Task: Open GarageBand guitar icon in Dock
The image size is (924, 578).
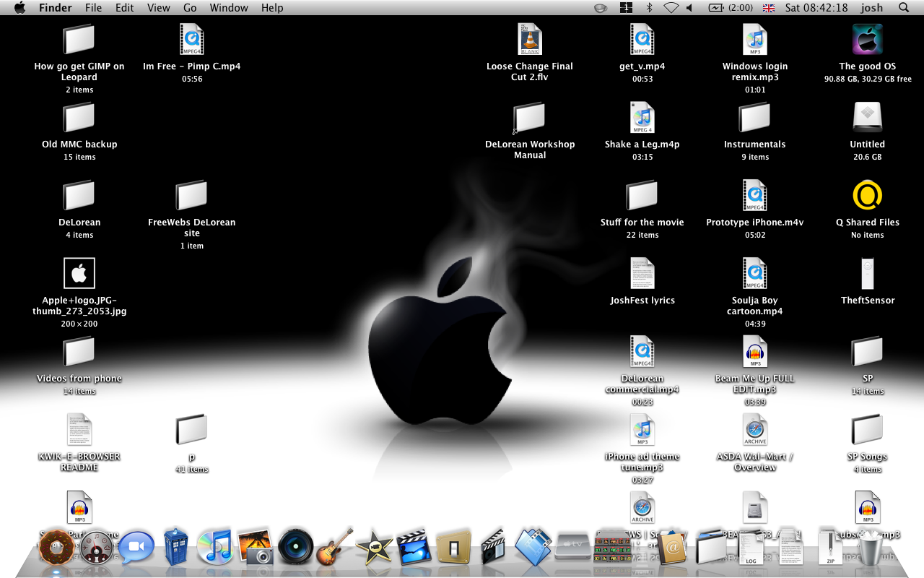Action: pos(335,546)
